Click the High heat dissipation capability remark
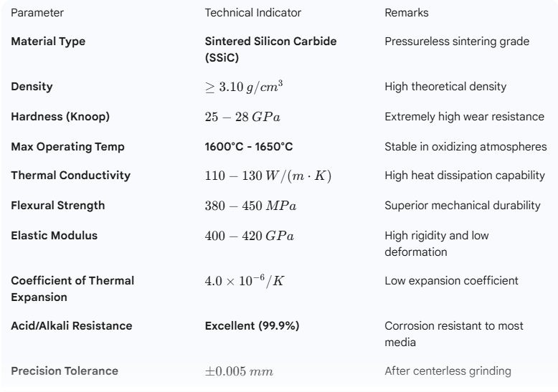 coord(465,176)
